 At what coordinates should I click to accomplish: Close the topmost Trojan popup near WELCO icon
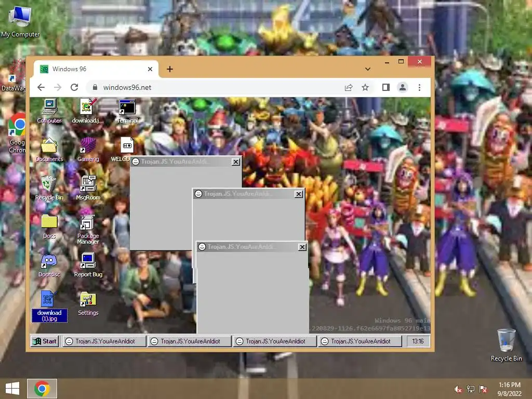point(236,162)
